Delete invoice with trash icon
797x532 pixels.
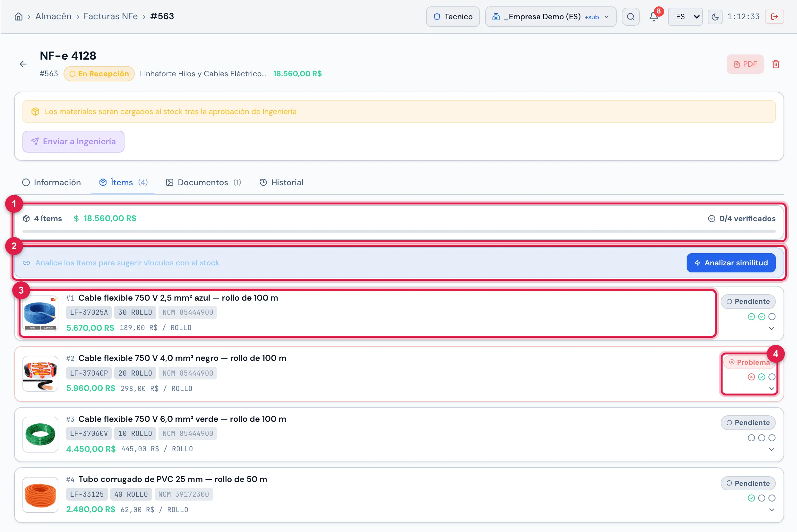tap(776, 64)
